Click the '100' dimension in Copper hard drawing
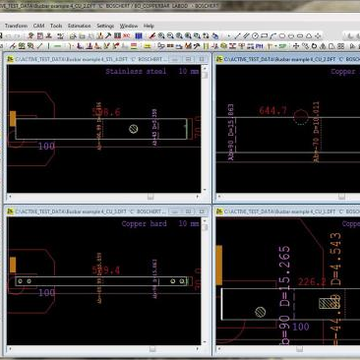 (x=46, y=293)
